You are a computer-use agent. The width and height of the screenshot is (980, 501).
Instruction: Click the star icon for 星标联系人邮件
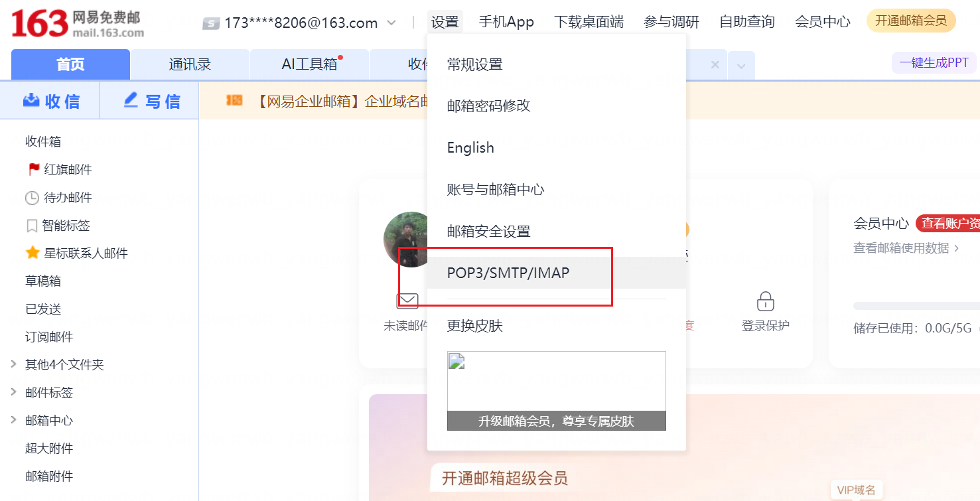(x=33, y=253)
